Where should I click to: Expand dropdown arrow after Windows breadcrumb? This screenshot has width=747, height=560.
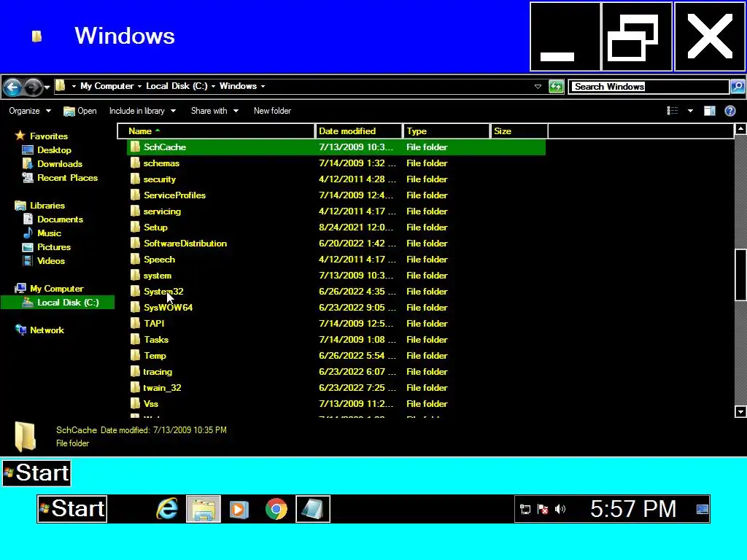(x=263, y=87)
